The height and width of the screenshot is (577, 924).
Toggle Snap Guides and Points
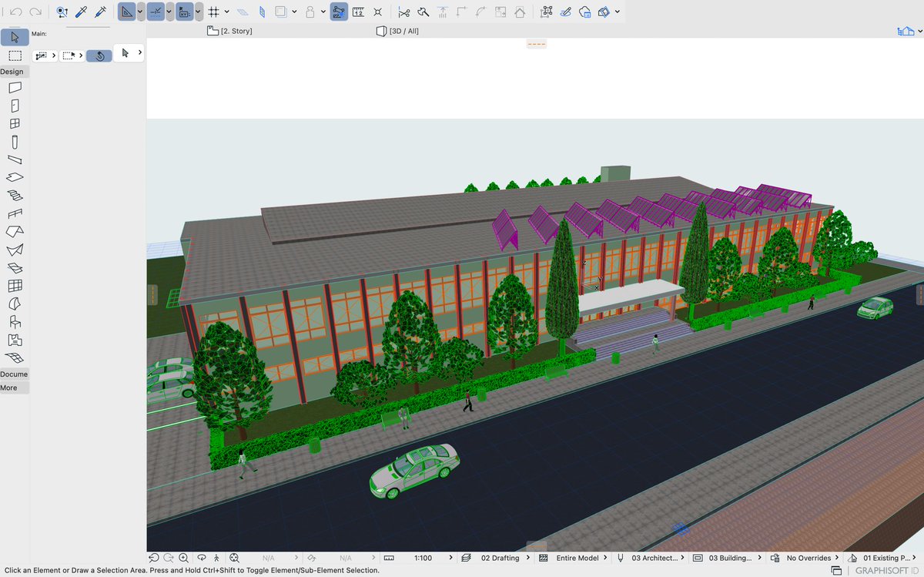pos(156,12)
